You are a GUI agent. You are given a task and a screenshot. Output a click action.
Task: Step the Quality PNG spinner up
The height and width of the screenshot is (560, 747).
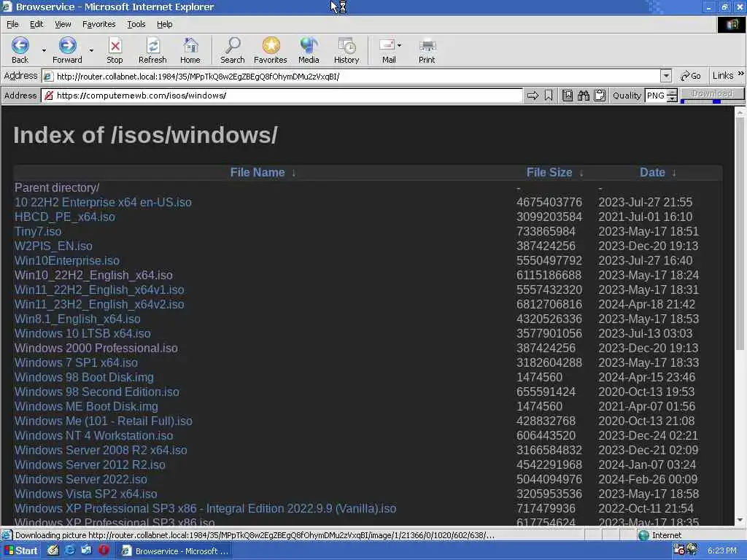pos(672,93)
